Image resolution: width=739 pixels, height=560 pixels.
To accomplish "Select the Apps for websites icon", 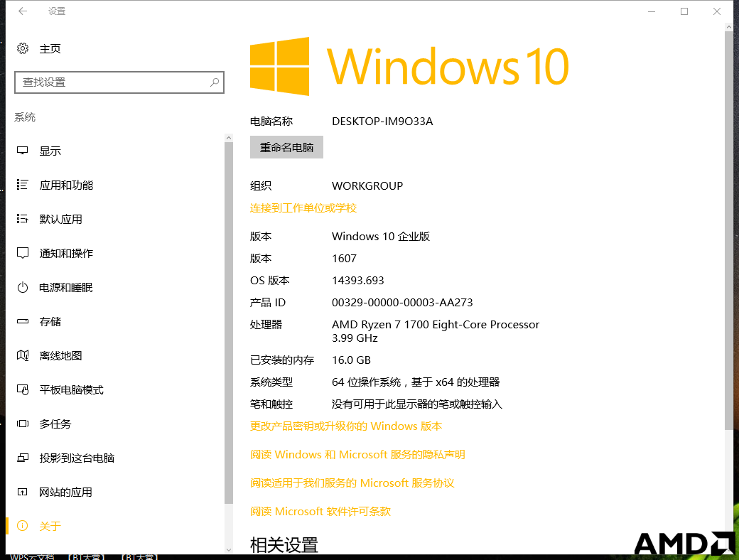I will click(x=23, y=492).
